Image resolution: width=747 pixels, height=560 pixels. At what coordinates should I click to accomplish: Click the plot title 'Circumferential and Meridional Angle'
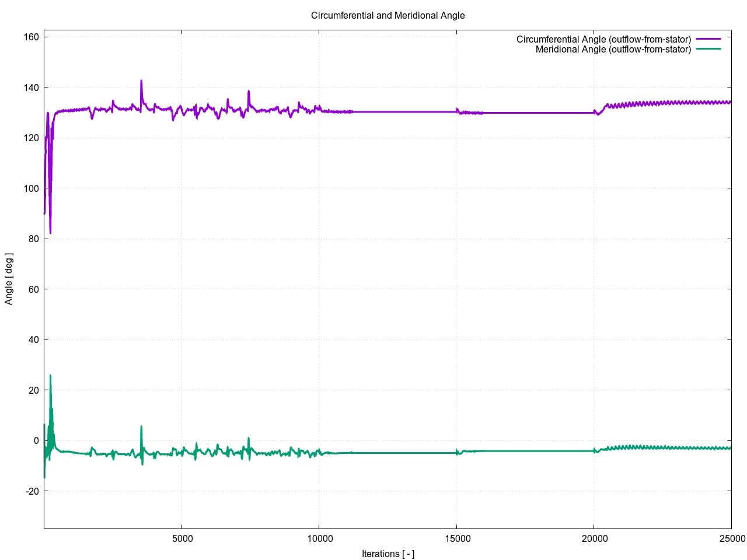click(x=388, y=15)
